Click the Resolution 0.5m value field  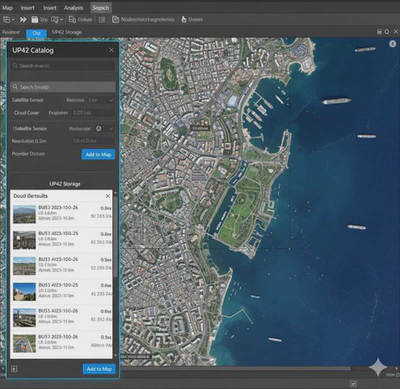pos(93,141)
